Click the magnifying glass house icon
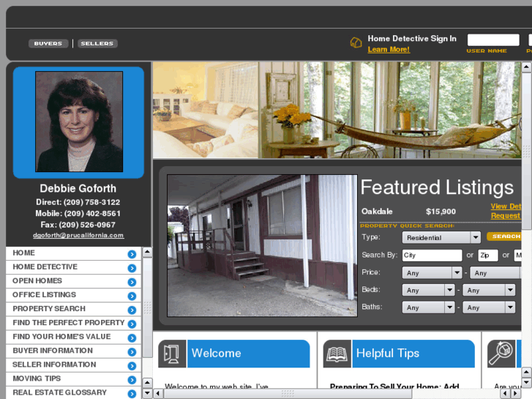The image size is (532, 399). (x=501, y=354)
